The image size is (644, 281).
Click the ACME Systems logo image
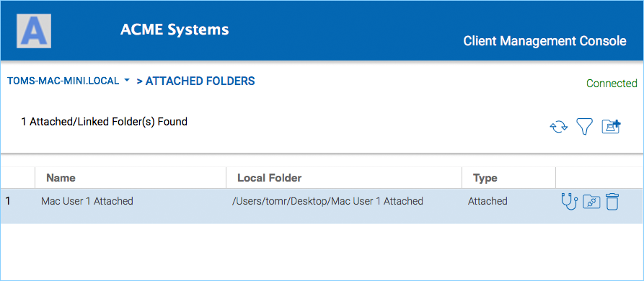click(34, 31)
